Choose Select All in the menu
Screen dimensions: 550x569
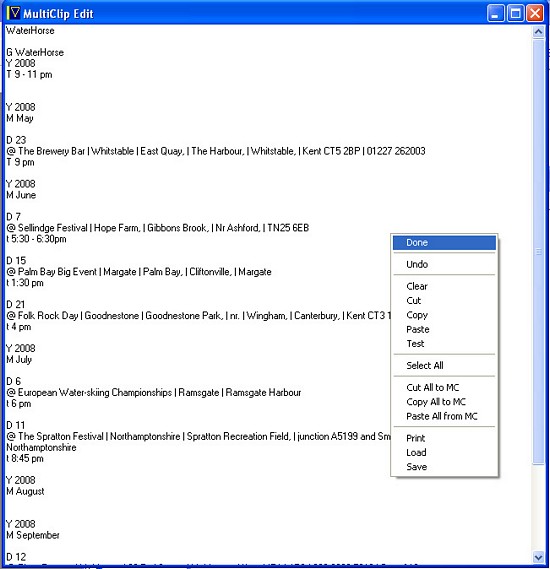(444, 365)
